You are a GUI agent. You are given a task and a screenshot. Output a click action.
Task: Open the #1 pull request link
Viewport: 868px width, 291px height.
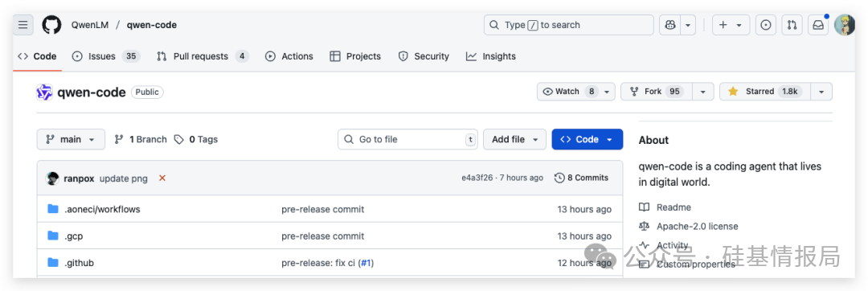pos(366,263)
